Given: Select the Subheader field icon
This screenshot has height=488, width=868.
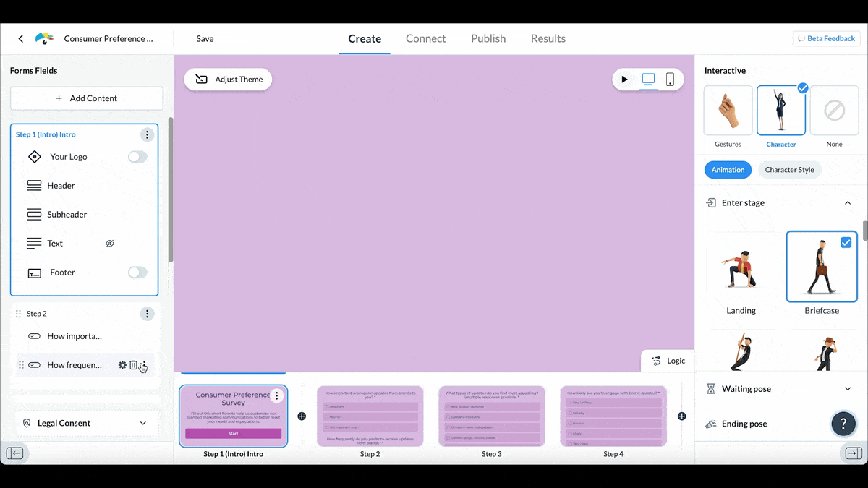Looking at the screenshot, I should [x=34, y=215].
